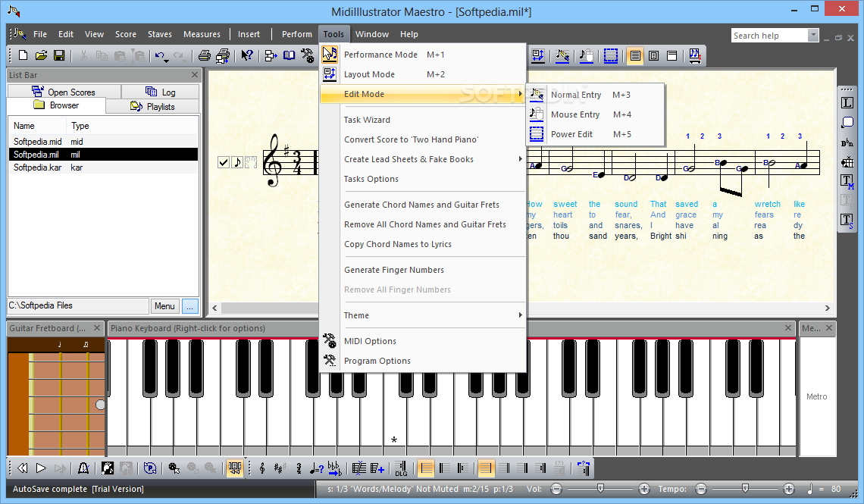Click the print-all-pages icon next to Print
The image size is (864, 504).
(x=223, y=55)
